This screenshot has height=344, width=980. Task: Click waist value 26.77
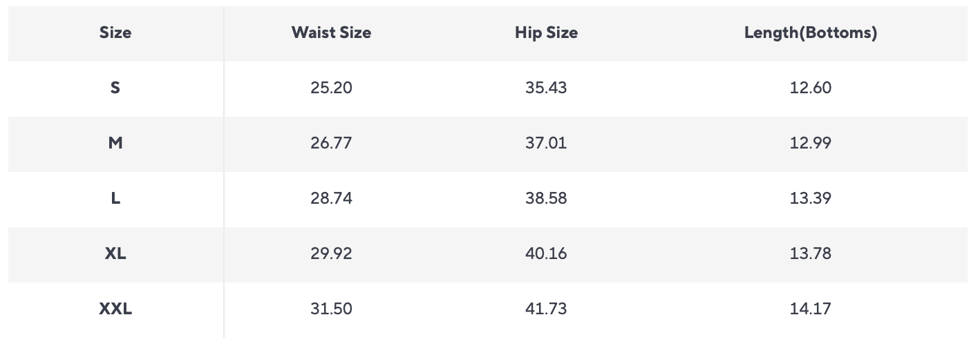click(331, 143)
